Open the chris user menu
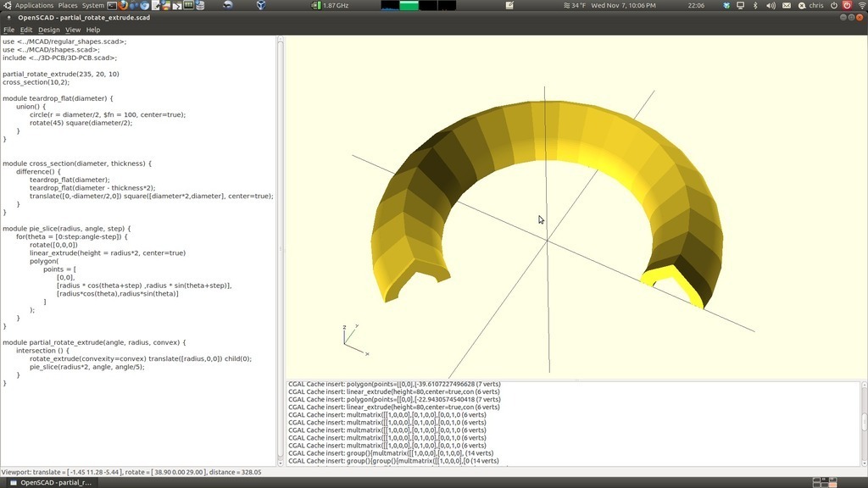Viewport: 868px width, 488px height. click(x=816, y=6)
